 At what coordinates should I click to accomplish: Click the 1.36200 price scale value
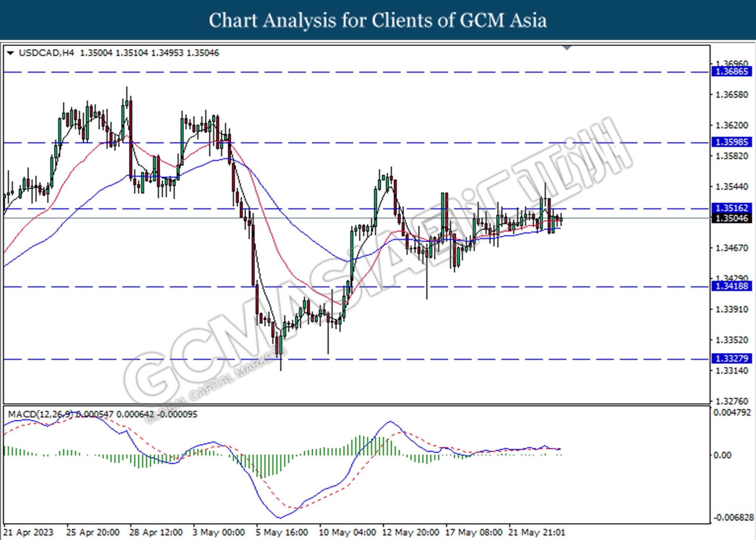[x=732, y=125]
